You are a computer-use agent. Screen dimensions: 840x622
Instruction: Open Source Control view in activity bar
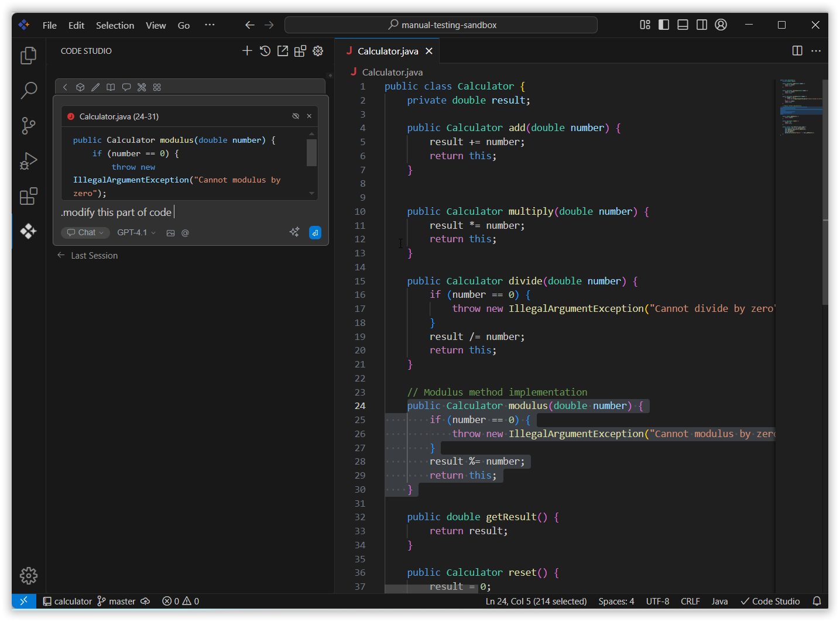click(x=28, y=126)
